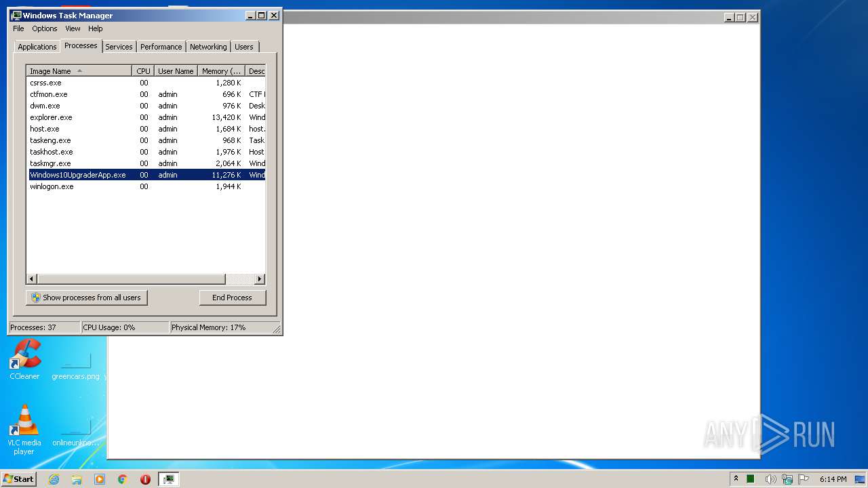Click the 13,420 K memory value
868x488 pixels.
[226, 117]
